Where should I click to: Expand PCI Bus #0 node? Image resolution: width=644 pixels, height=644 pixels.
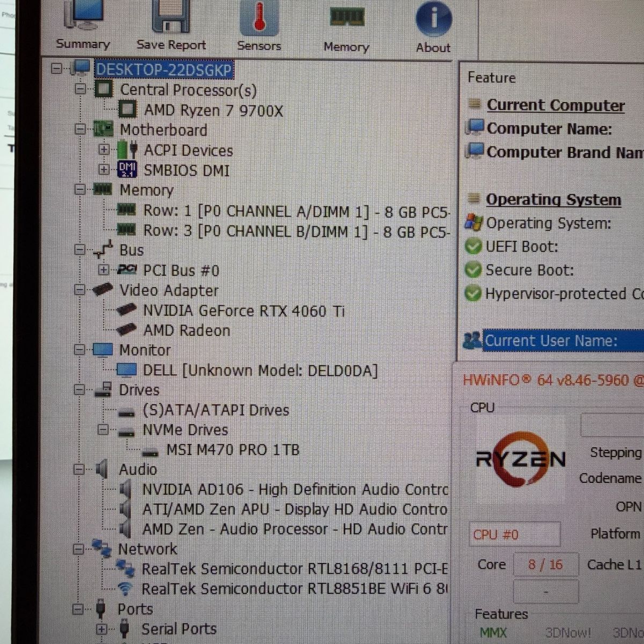tap(104, 270)
